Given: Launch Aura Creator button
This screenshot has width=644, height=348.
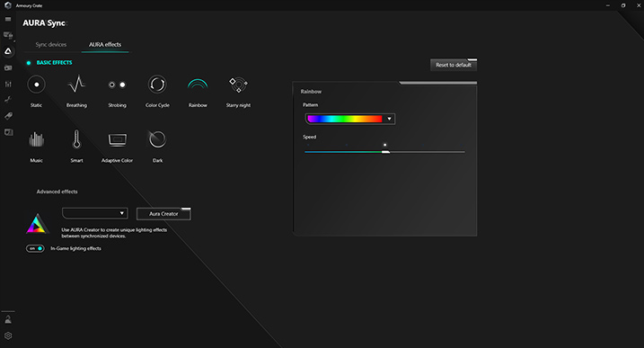Looking at the screenshot, I should pyautogui.click(x=163, y=214).
